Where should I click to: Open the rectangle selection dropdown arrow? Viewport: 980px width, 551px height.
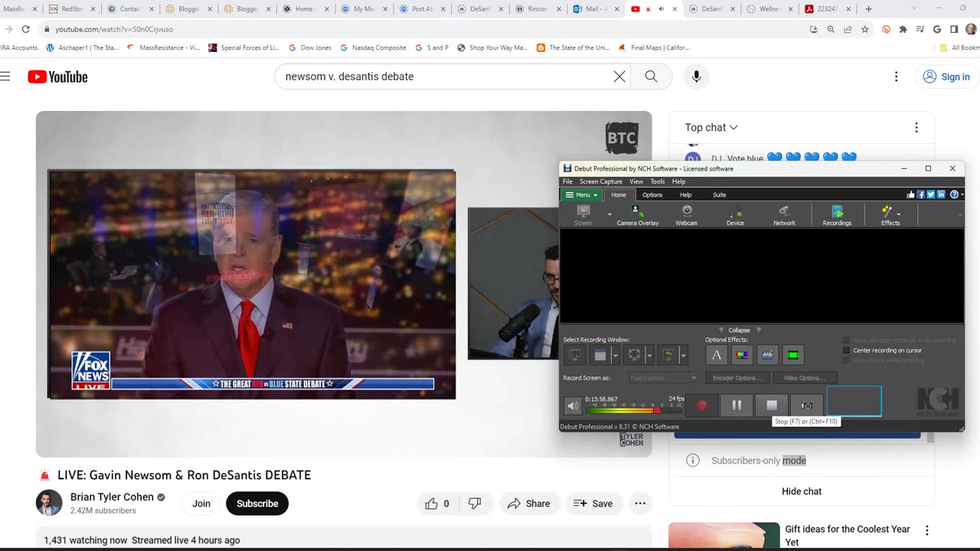tap(648, 355)
